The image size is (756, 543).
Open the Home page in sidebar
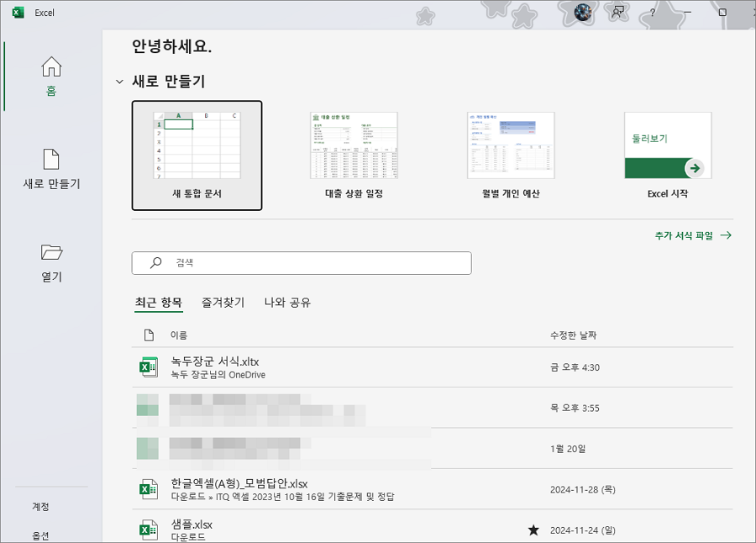(x=51, y=76)
